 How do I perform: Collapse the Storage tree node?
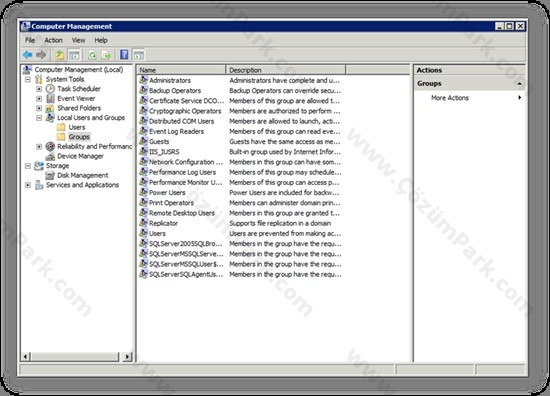pos(28,166)
